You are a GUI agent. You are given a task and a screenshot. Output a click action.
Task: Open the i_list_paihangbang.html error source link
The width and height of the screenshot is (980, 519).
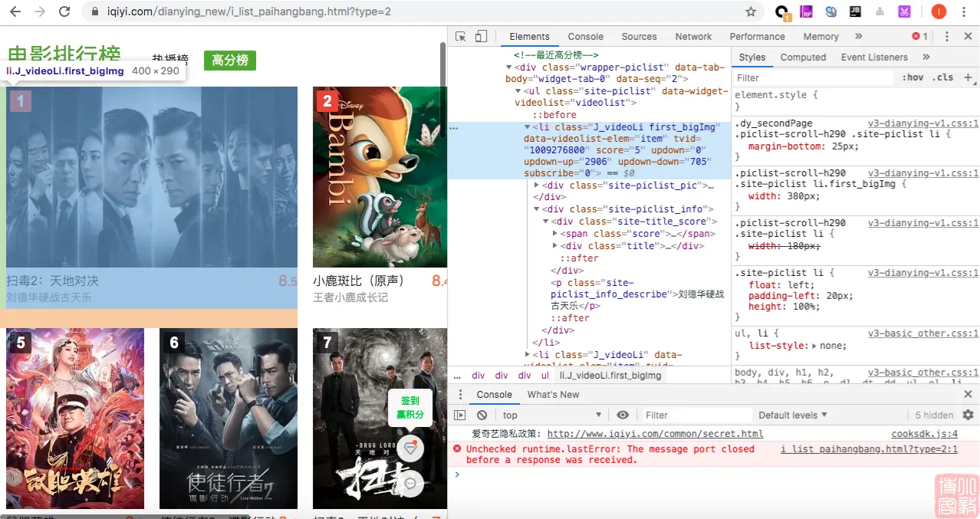pyautogui.click(x=869, y=449)
